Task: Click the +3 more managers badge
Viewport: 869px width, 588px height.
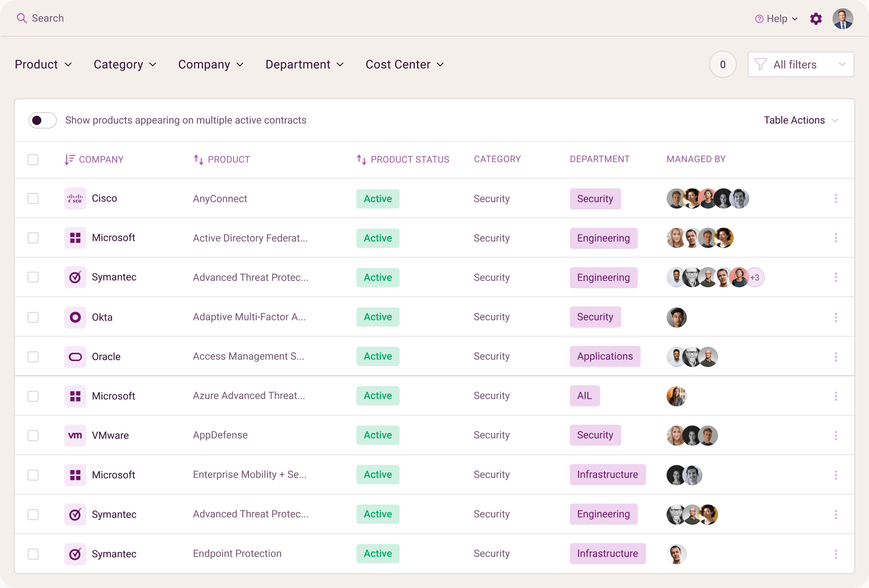Action: [755, 277]
